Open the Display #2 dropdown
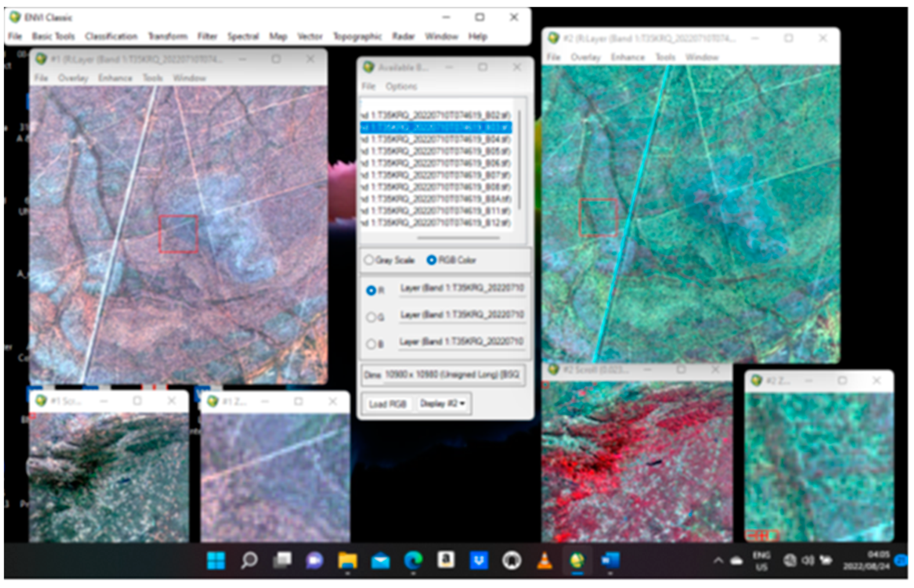Image resolution: width=914 pixels, height=588 pixels. point(442,403)
